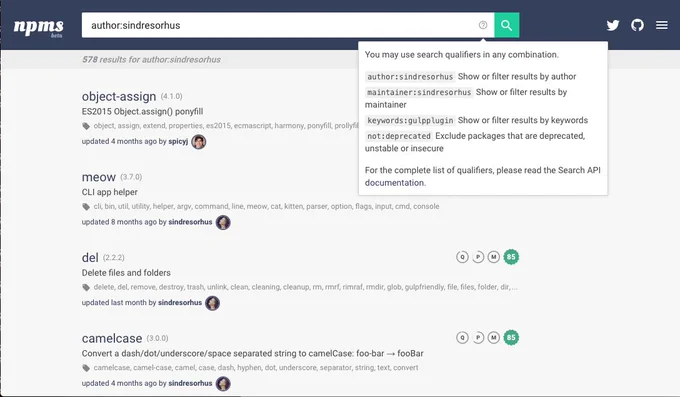
Task: Open the search help question mark icon
Action: [x=483, y=25]
